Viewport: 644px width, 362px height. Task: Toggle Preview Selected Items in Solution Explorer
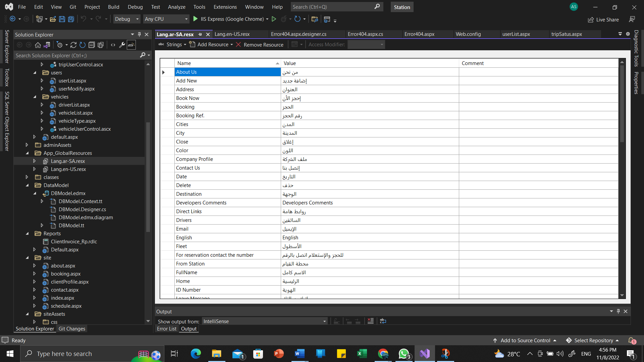(x=131, y=45)
